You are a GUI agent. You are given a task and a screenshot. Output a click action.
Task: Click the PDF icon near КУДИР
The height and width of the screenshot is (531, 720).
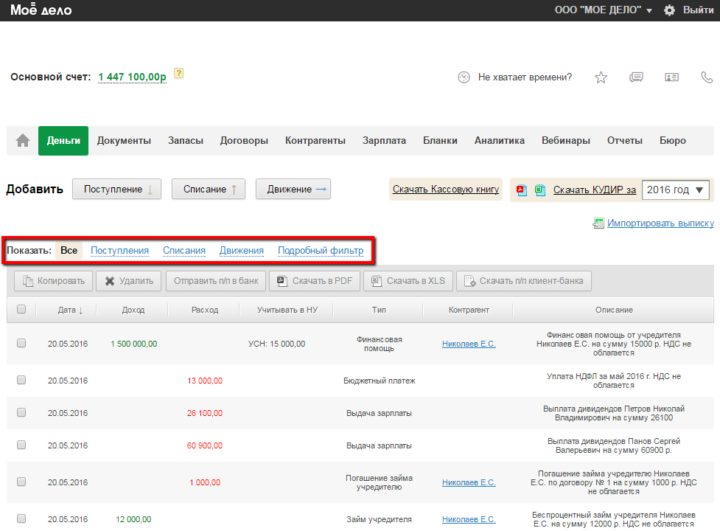[x=521, y=190]
